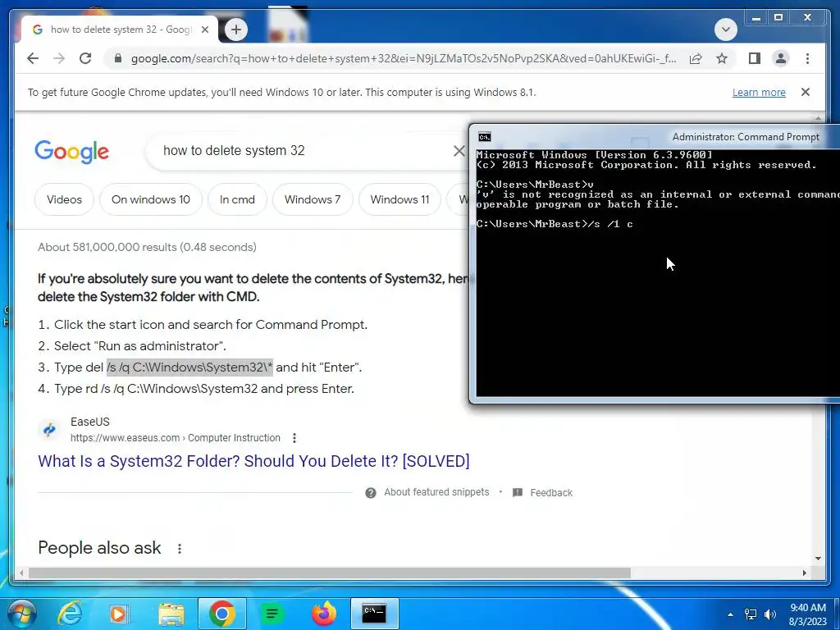Dismiss the Chrome updates notice
The width and height of the screenshot is (840, 630).
[806, 92]
